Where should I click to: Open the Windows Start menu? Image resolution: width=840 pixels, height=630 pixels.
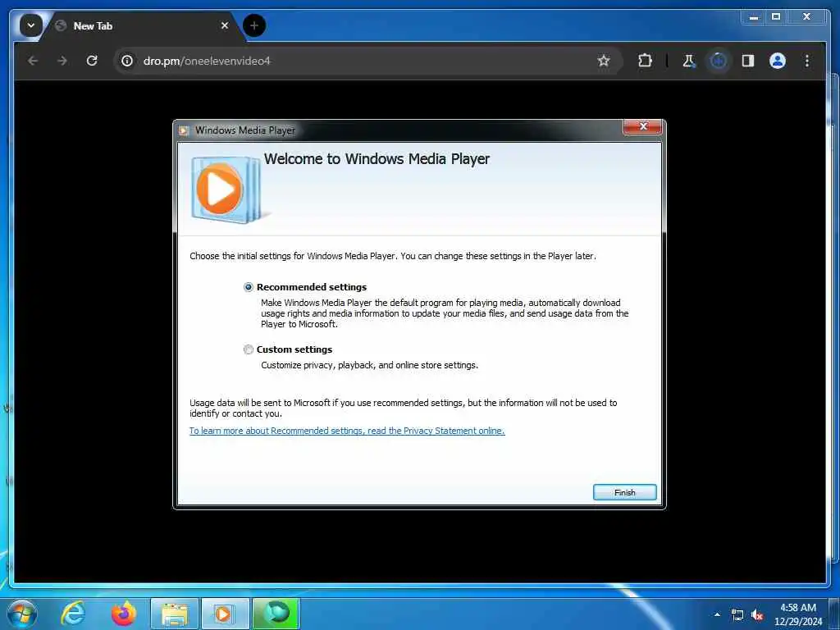pos(22,614)
